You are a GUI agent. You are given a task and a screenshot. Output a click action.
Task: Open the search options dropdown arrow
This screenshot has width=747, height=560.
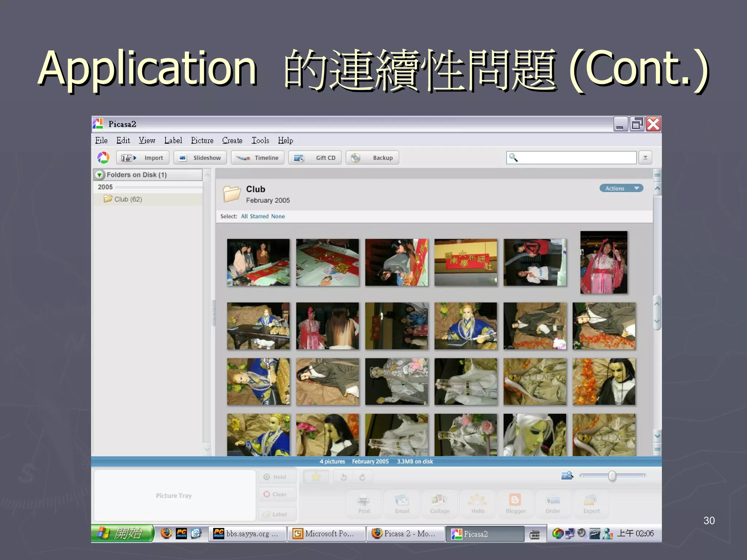point(645,157)
